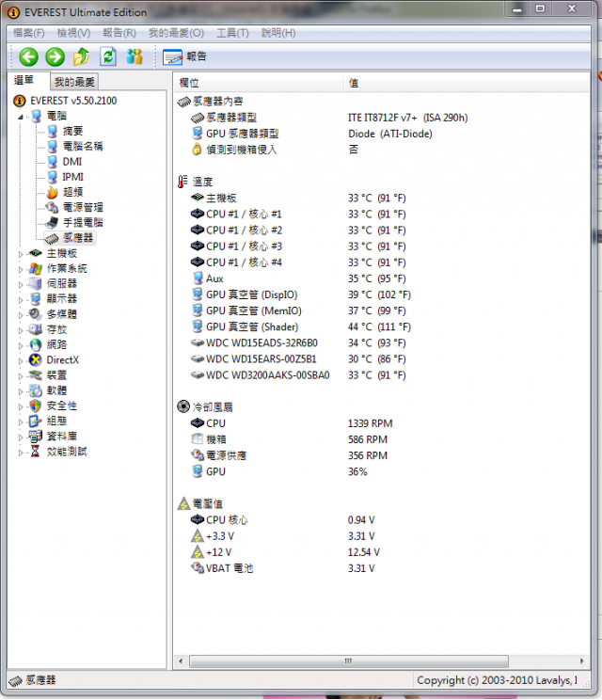Click the 軟體 software icon in tree
This screenshot has height=700, width=602.
pos(35,390)
